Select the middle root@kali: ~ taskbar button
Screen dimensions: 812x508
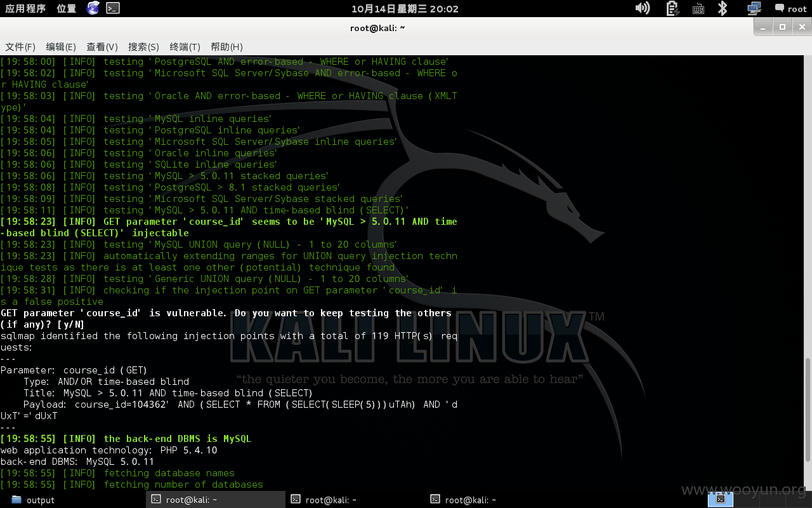[355, 500]
